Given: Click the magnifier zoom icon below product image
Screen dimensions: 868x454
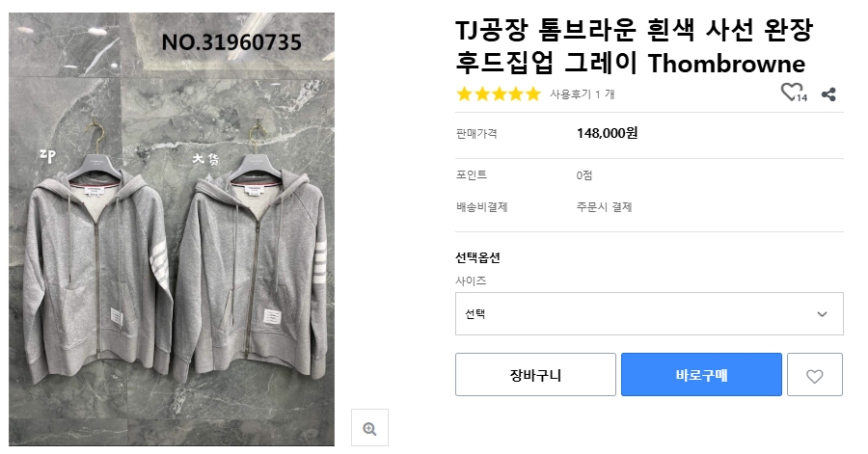Looking at the screenshot, I should (x=369, y=428).
